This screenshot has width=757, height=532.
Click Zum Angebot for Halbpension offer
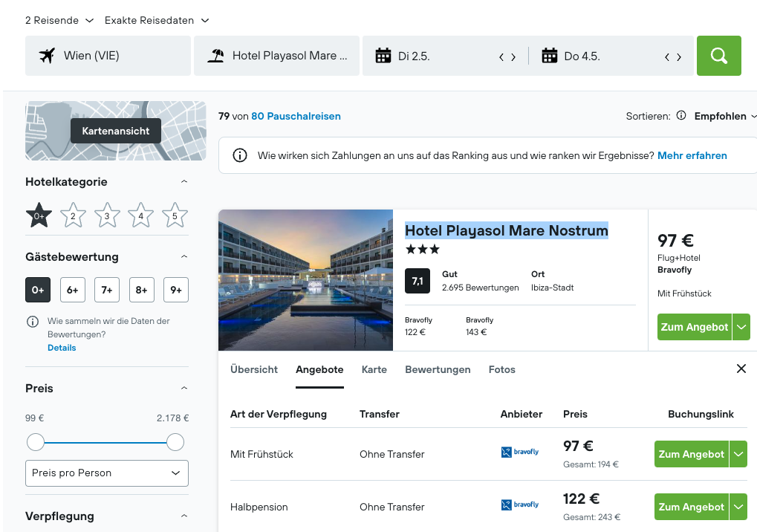692,507
